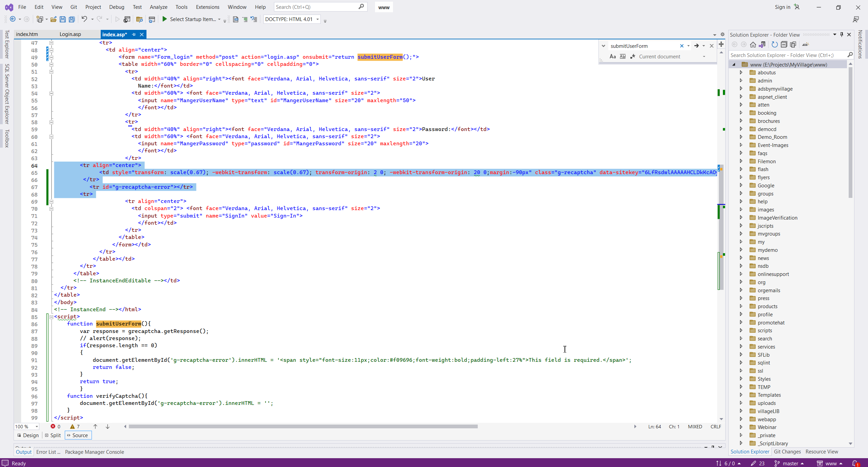Expand the admin folder node

click(x=741, y=81)
